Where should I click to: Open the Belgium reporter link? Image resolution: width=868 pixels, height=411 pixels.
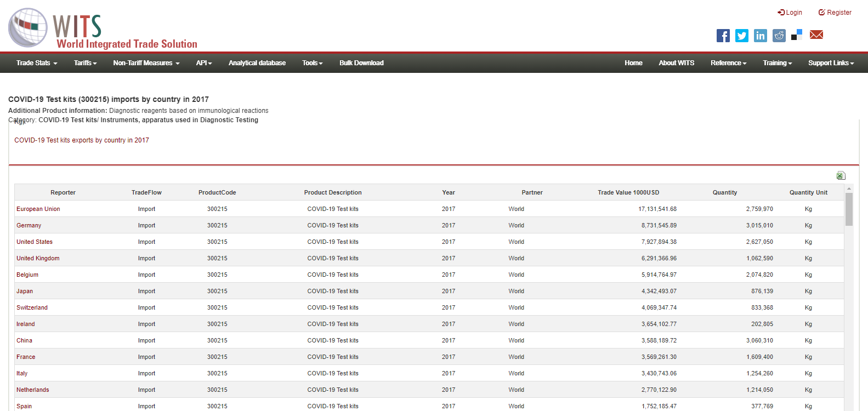tap(27, 275)
